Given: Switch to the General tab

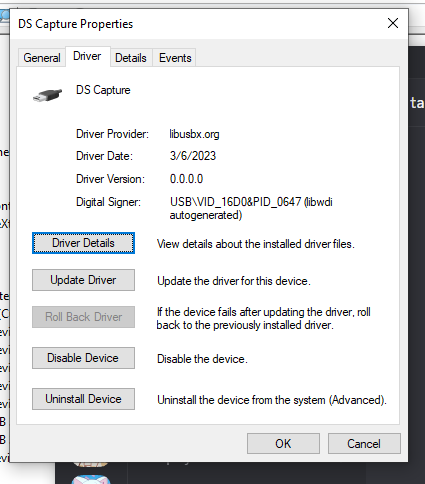Looking at the screenshot, I should click(42, 58).
